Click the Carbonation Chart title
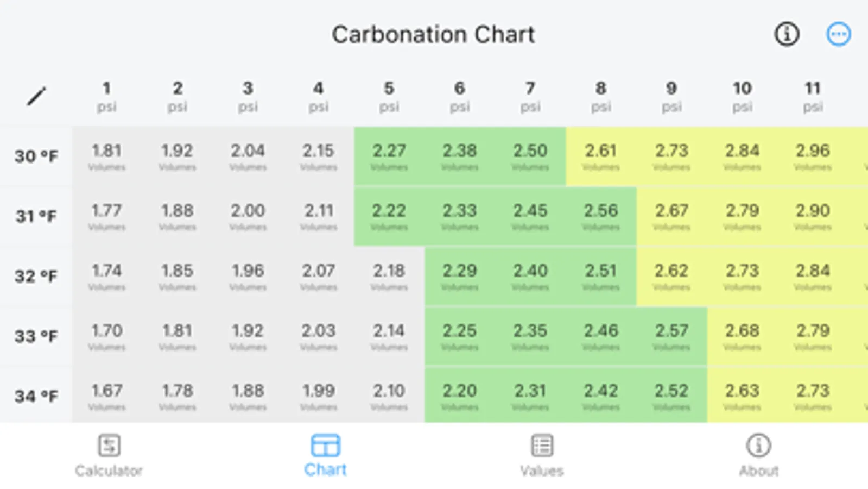This screenshot has width=868, height=489. [x=433, y=35]
